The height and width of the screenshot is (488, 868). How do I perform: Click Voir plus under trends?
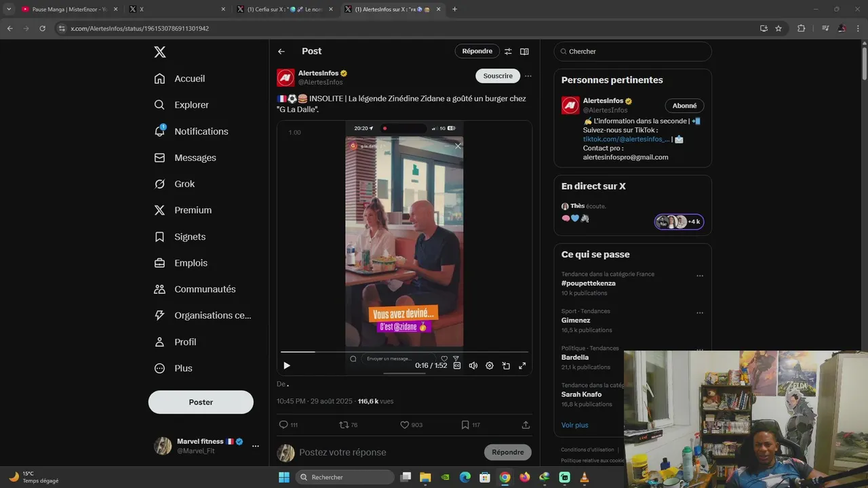pos(575,425)
